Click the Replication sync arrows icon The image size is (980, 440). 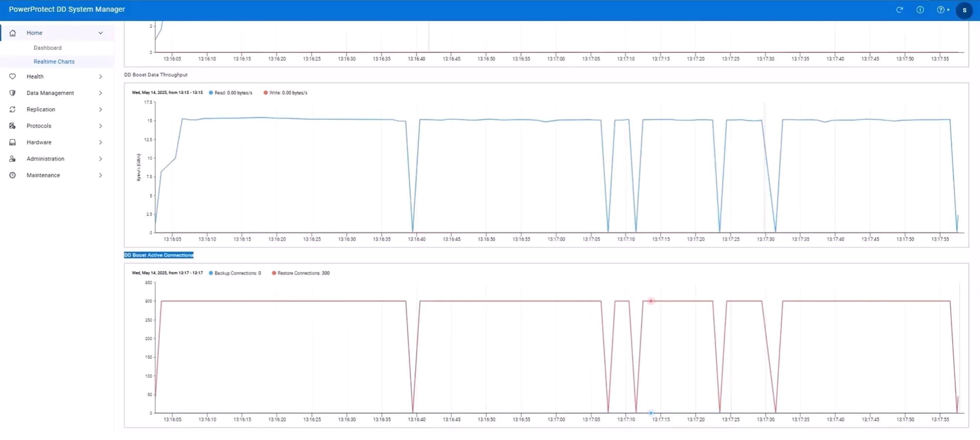pos(12,110)
